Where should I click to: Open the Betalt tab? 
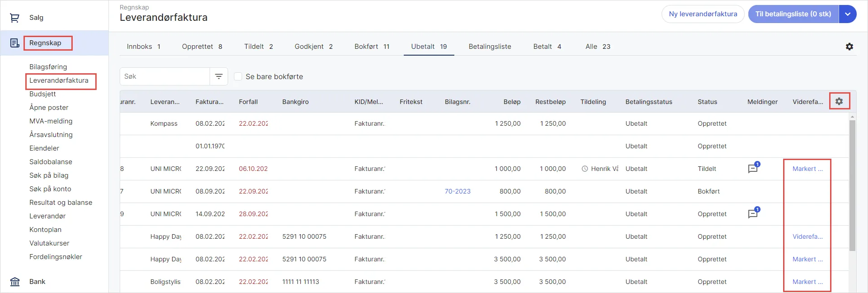click(547, 47)
